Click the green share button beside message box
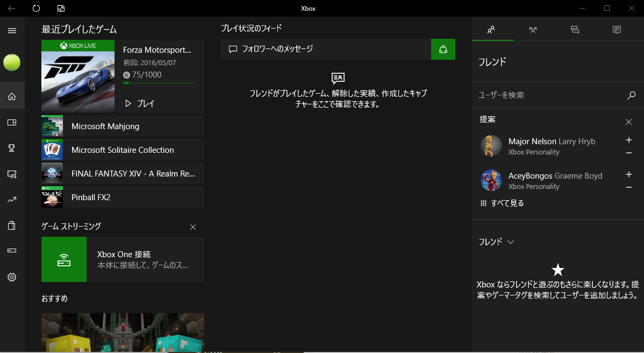This screenshot has height=353, width=644. coord(443,50)
